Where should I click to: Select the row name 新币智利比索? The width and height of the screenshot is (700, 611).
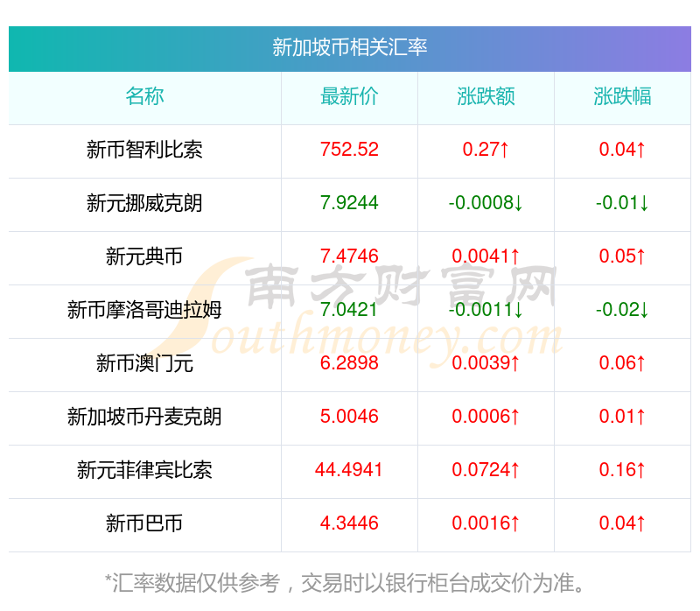144,150
